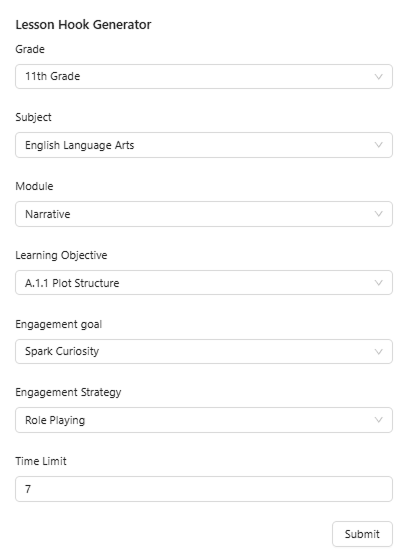Click the Engagement goal label
This screenshot has width=407, height=556.
click(x=58, y=324)
